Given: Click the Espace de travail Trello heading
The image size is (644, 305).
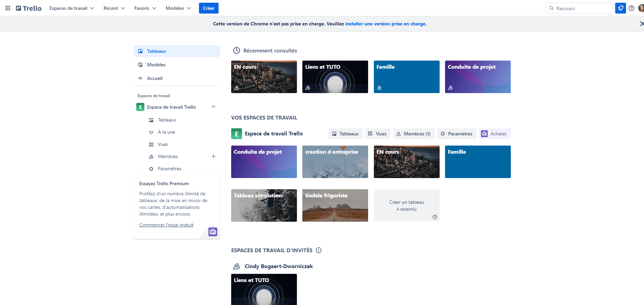Looking at the screenshot, I should coord(274,134).
